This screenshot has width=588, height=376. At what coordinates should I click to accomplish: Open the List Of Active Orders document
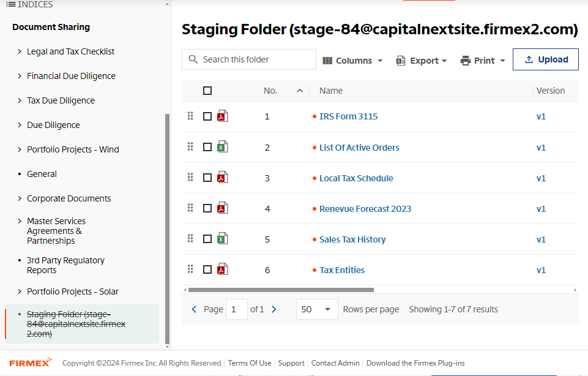pos(359,148)
